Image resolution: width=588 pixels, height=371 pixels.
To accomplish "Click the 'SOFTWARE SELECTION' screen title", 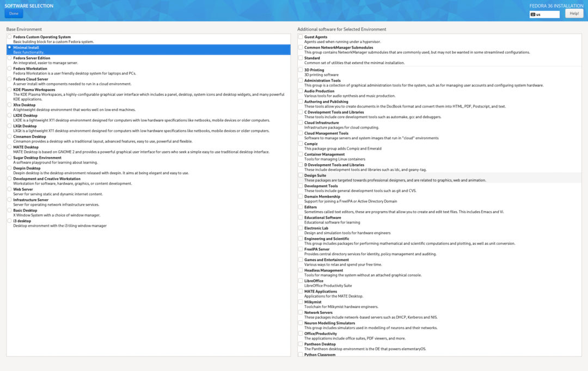I will coord(29,5).
